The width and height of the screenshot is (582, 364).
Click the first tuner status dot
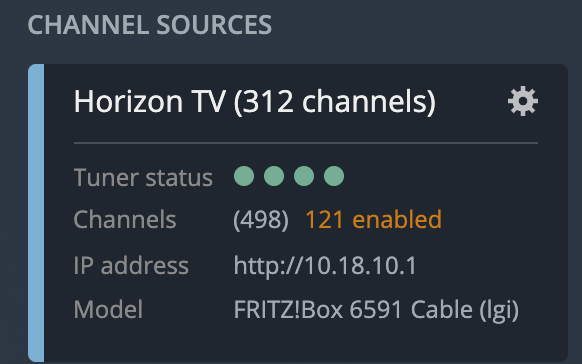coord(244,176)
